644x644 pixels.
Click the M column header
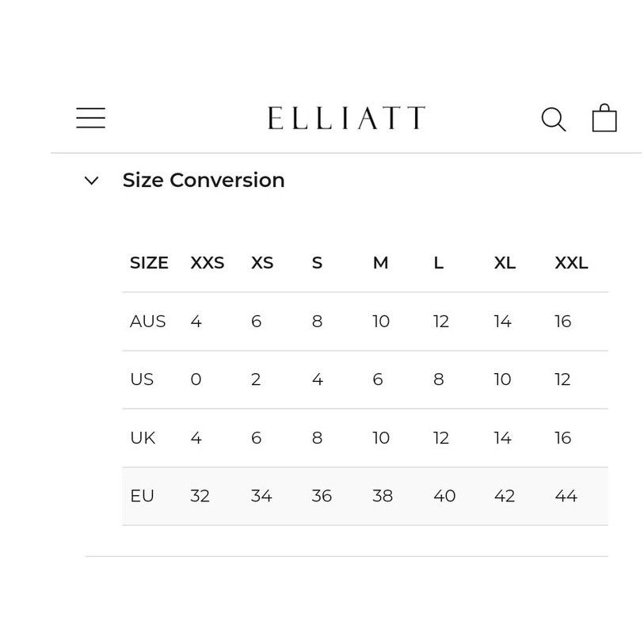pos(380,263)
